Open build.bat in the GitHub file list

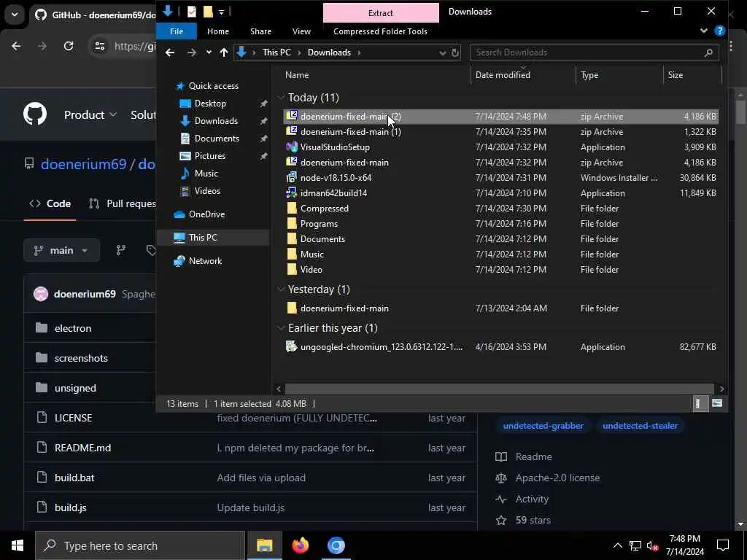coord(74,478)
